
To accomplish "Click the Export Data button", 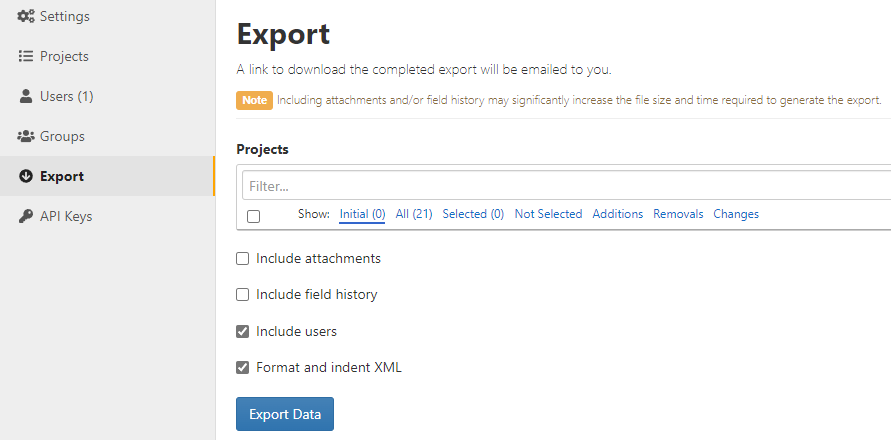I will 285,414.
